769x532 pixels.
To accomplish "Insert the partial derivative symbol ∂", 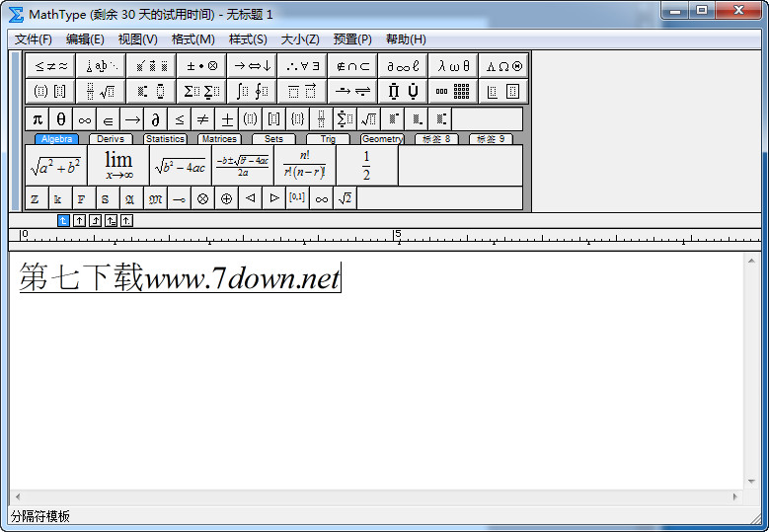I will click(x=155, y=119).
